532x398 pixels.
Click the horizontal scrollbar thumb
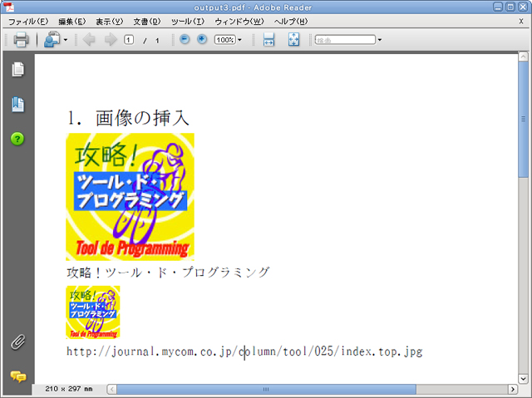click(x=266, y=389)
